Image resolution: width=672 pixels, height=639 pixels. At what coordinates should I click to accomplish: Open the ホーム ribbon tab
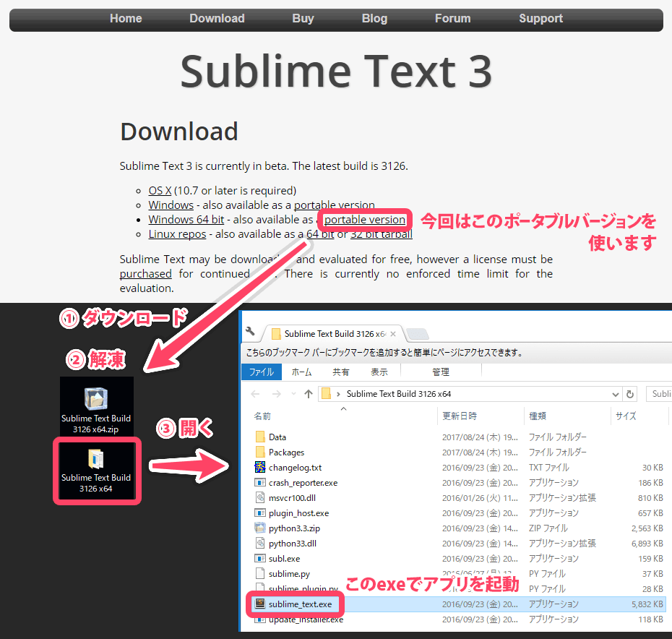pyautogui.click(x=302, y=372)
